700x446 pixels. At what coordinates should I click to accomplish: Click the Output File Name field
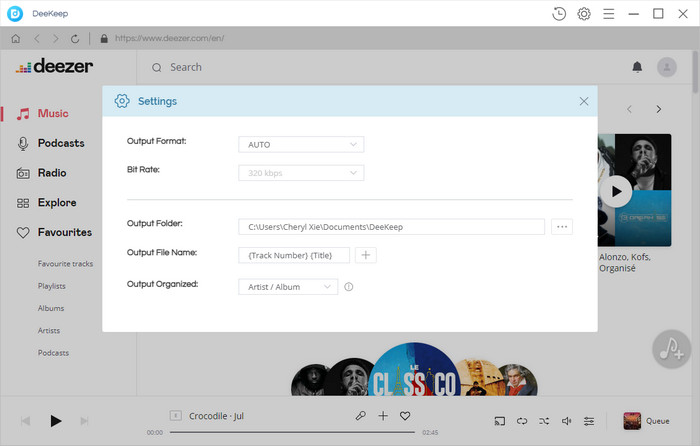point(294,255)
